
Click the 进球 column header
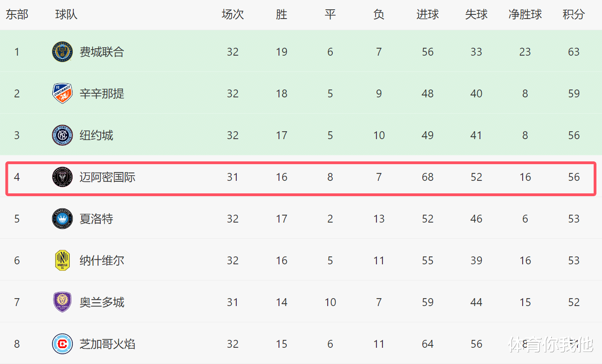click(427, 14)
